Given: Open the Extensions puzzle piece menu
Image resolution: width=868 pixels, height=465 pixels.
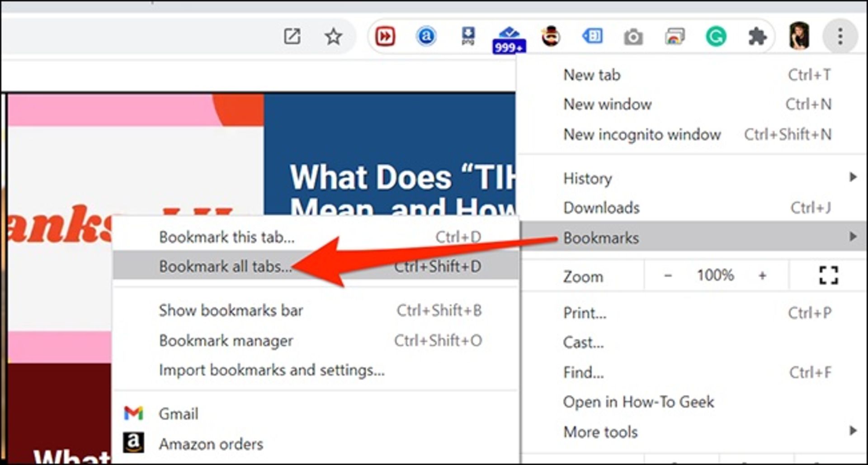Looking at the screenshot, I should tap(757, 37).
